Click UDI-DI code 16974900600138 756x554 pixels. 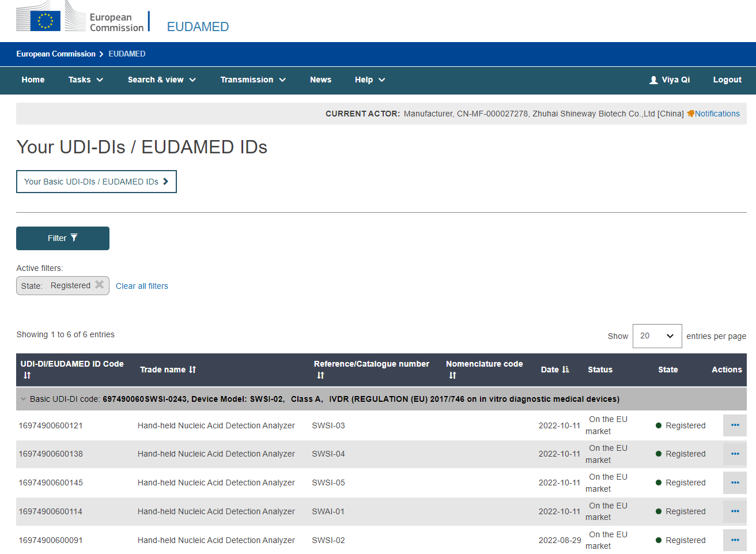(51, 454)
